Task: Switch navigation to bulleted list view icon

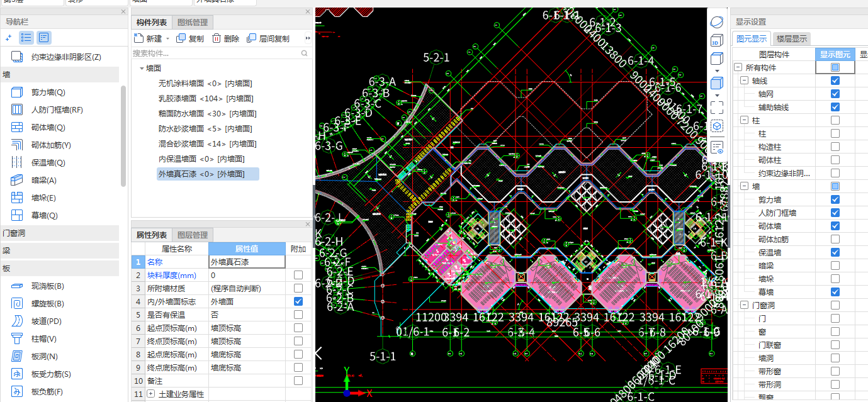Action: (26, 38)
